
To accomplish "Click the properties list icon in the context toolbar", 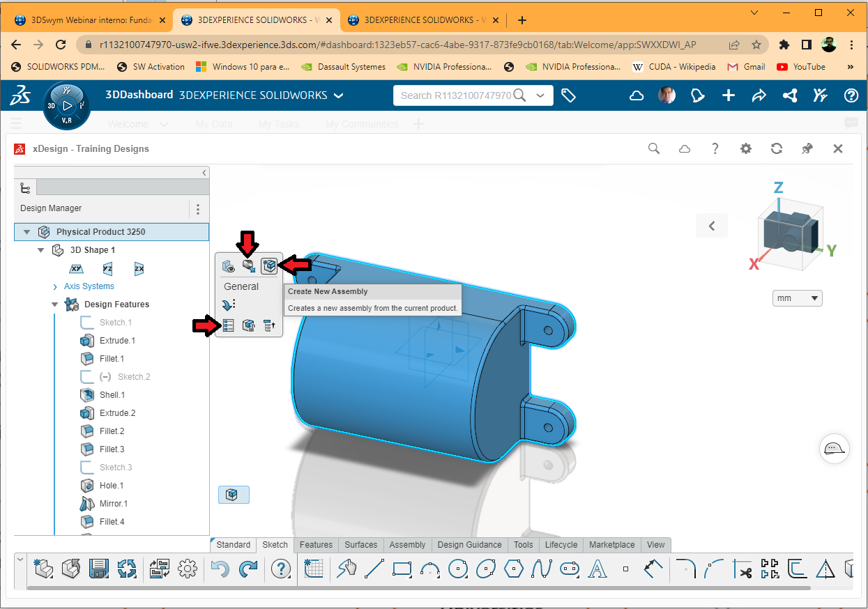I will click(x=228, y=325).
